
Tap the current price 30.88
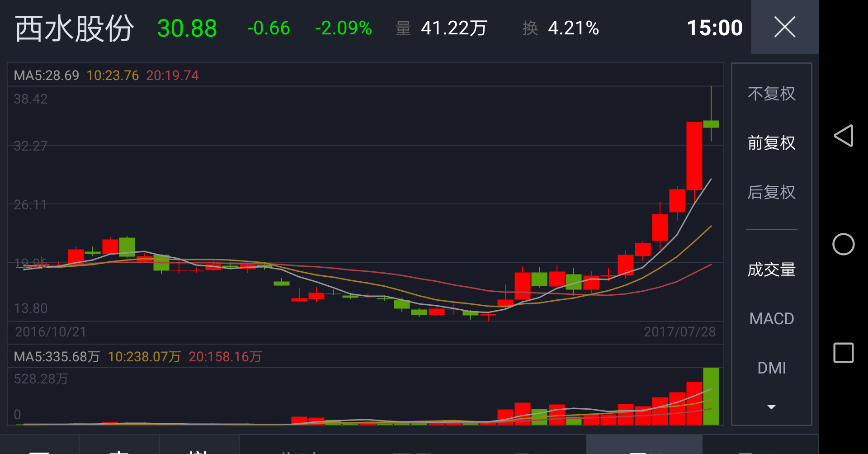point(187,28)
